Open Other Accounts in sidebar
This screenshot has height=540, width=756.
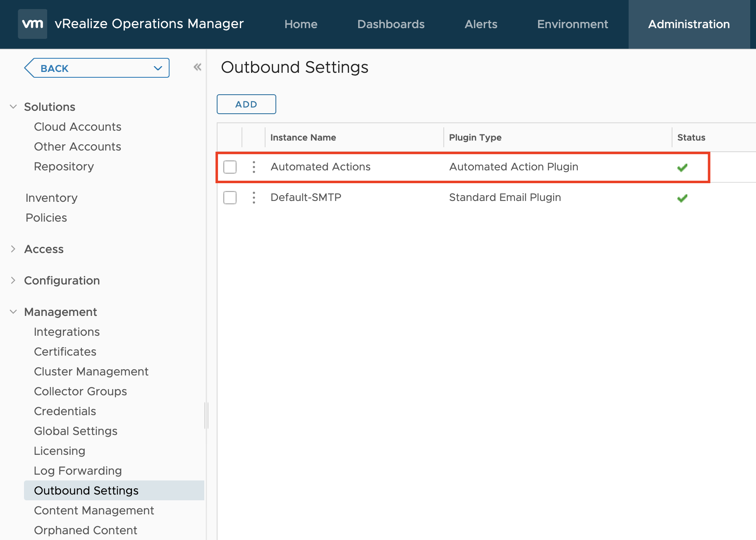click(x=78, y=146)
